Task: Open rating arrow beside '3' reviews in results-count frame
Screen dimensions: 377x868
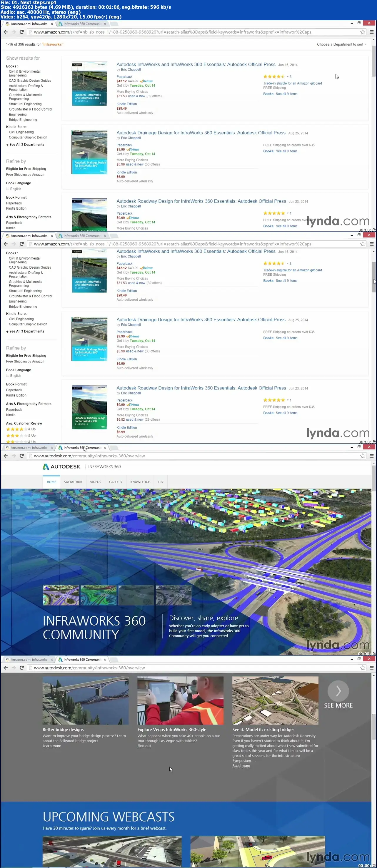Action: tap(288, 76)
